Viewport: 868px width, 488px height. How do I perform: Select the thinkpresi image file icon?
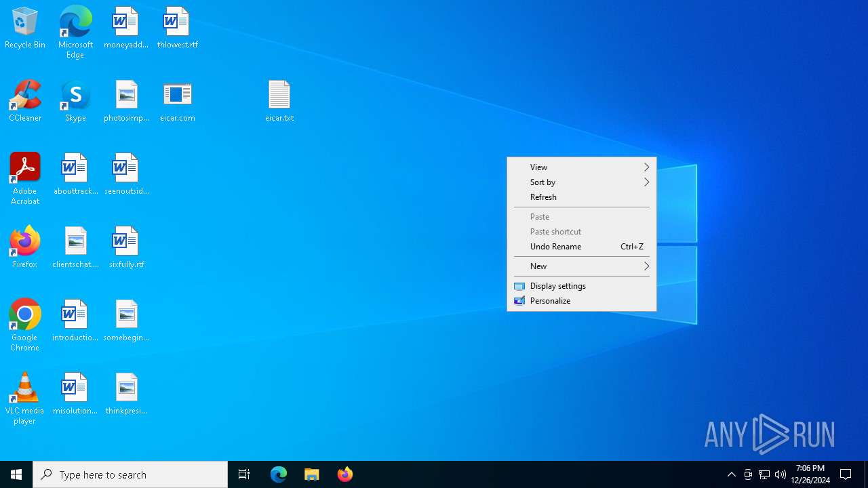(x=126, y=394)
